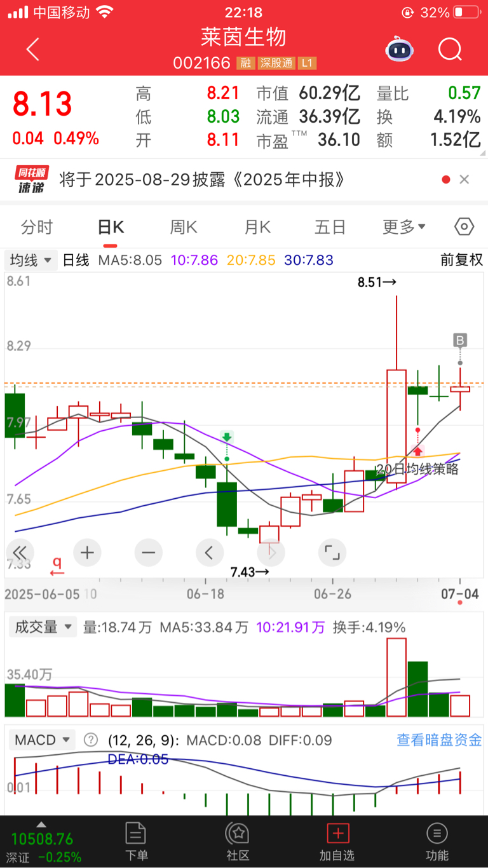Tap the 8.51 high price label
The image size is (488, 868).
(x=377, y=282)
